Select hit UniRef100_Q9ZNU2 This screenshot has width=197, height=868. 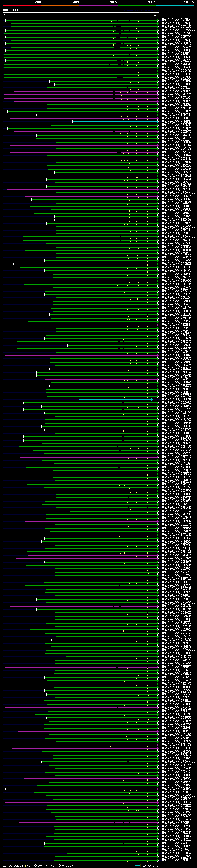[x=177, y=162]
